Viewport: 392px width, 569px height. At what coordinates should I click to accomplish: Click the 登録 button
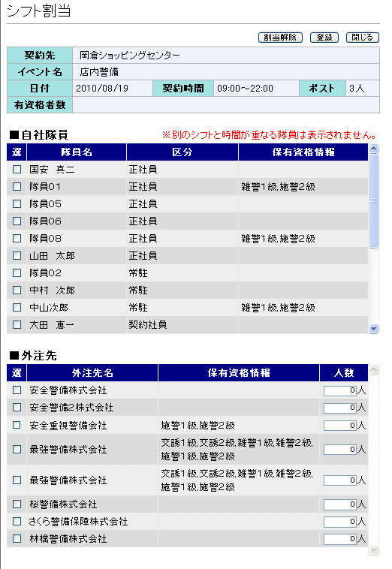(x=324, y=38)
